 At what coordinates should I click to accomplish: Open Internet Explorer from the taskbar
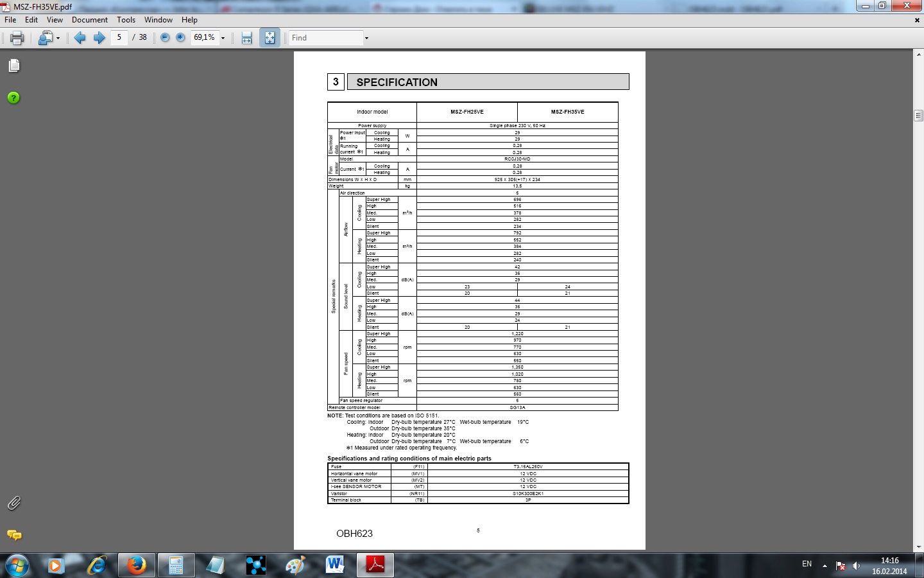[97, 566]
